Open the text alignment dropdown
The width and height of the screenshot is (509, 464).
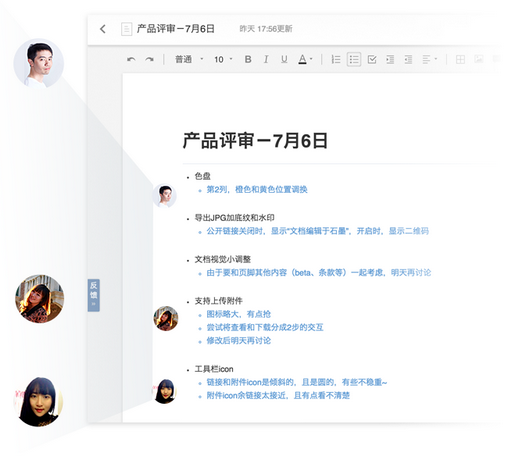pos(430,59)
